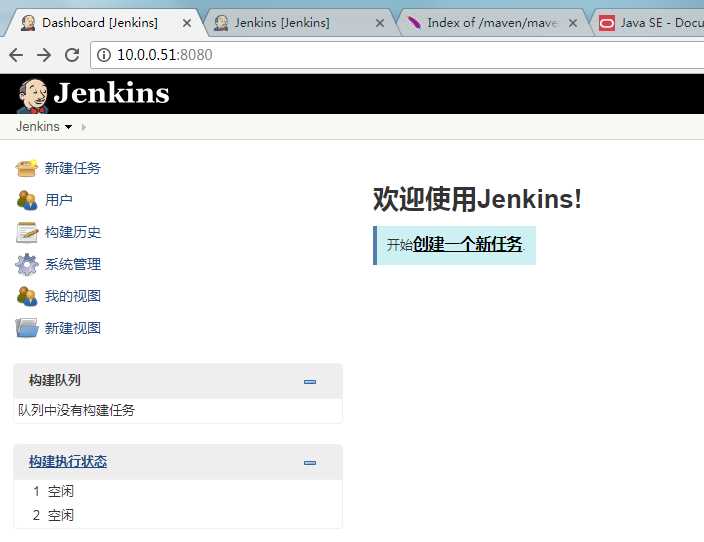Screen dimensions: 704x542
Task: Click the browser back arrow
Action: (16, 55)
